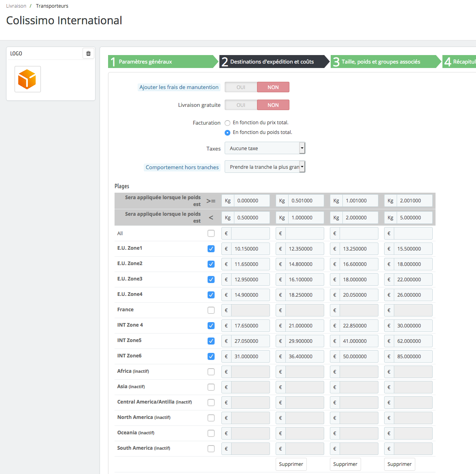Open the out-of-range behavior dropdown
The height and width of the screenshot is (474, 476).
[x=265, y=167]
